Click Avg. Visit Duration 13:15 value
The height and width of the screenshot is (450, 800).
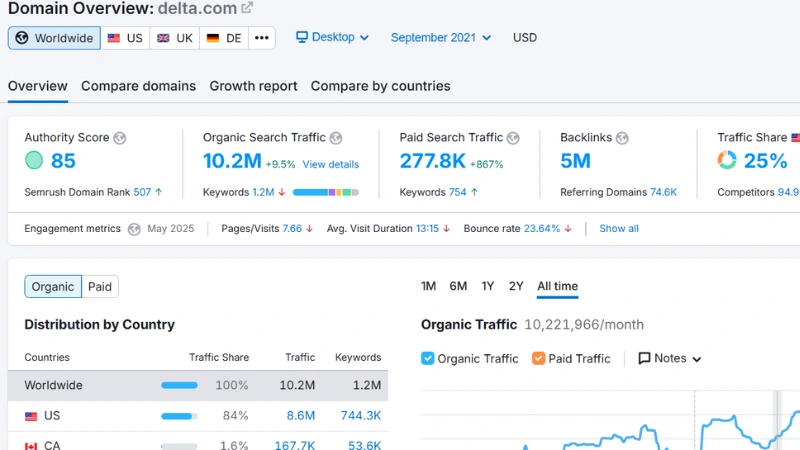[x=427, y=229]
